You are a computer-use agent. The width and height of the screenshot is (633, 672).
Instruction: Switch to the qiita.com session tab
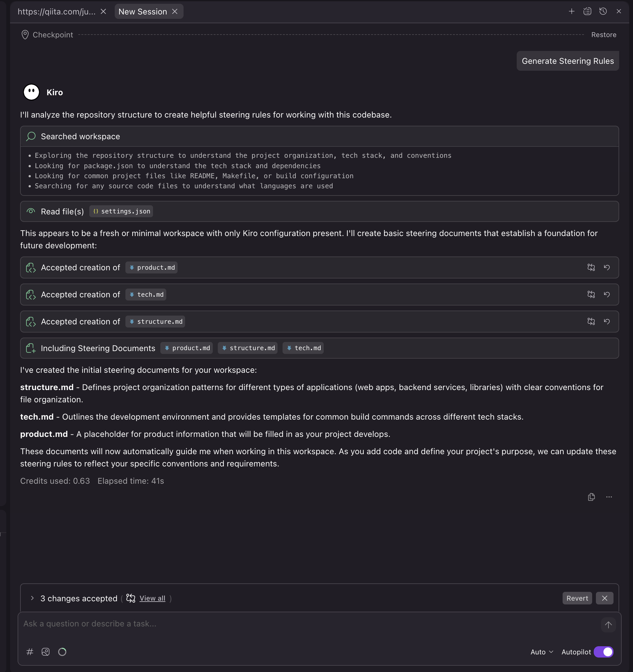(57, 12)
